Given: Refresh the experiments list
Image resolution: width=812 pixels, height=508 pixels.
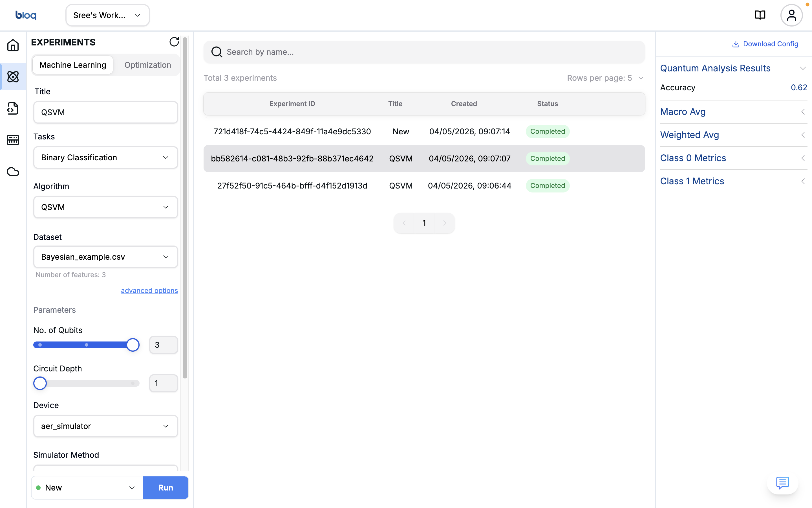Looking at the screenshot, I should (174, 42).
